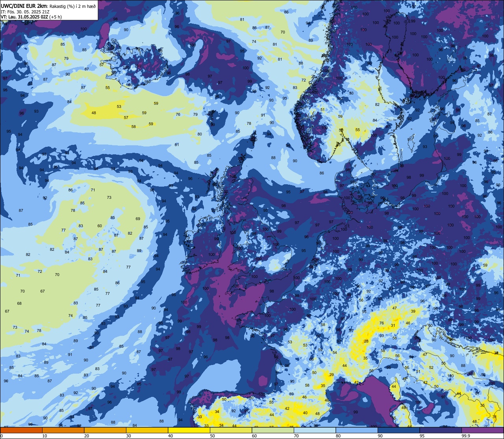Screen dimensions: 504x439
Task: Click the light green 60–70 legend swatch
Action: point(273,430)
